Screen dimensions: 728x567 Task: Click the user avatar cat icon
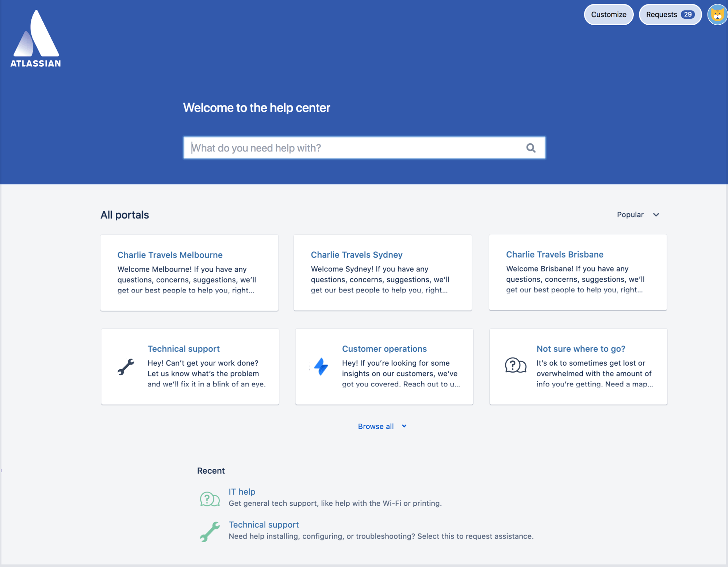pyautogui.click(x=716, y=15)
